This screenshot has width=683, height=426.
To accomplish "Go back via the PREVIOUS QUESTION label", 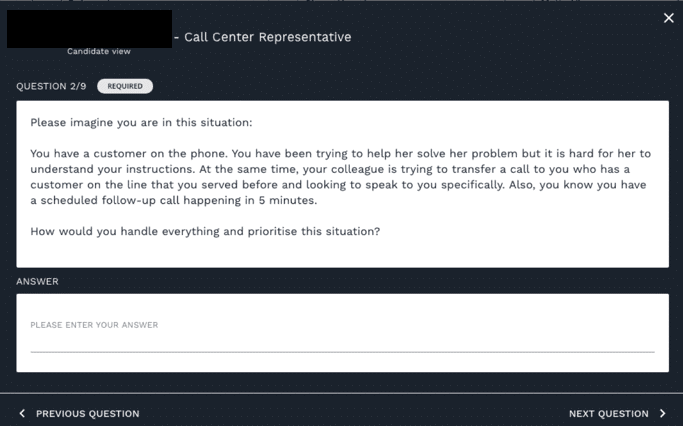I will click(88, 413).
